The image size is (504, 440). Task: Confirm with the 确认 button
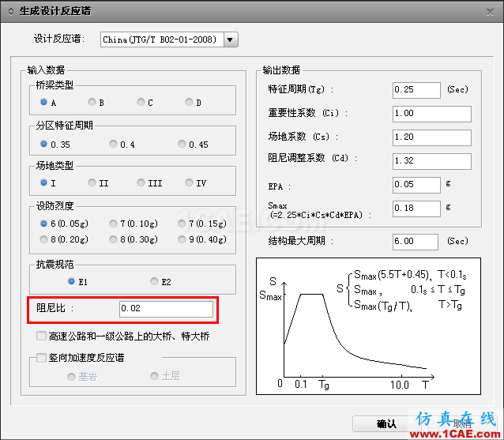point(386,424)
